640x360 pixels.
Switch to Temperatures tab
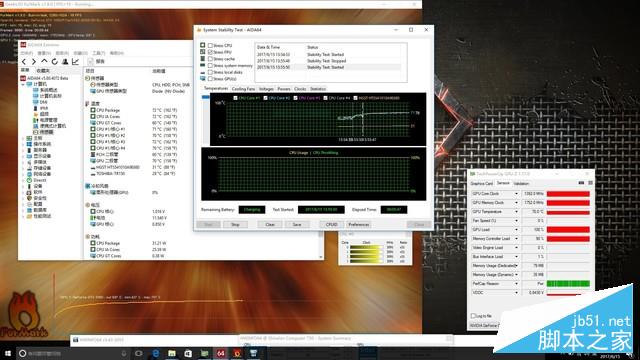[x=216, y=89]
